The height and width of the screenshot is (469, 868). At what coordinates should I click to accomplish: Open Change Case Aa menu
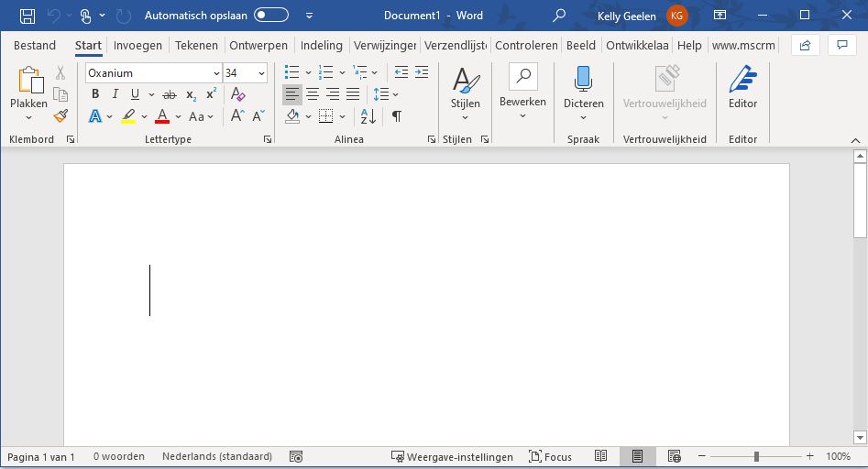pos(201,116)
